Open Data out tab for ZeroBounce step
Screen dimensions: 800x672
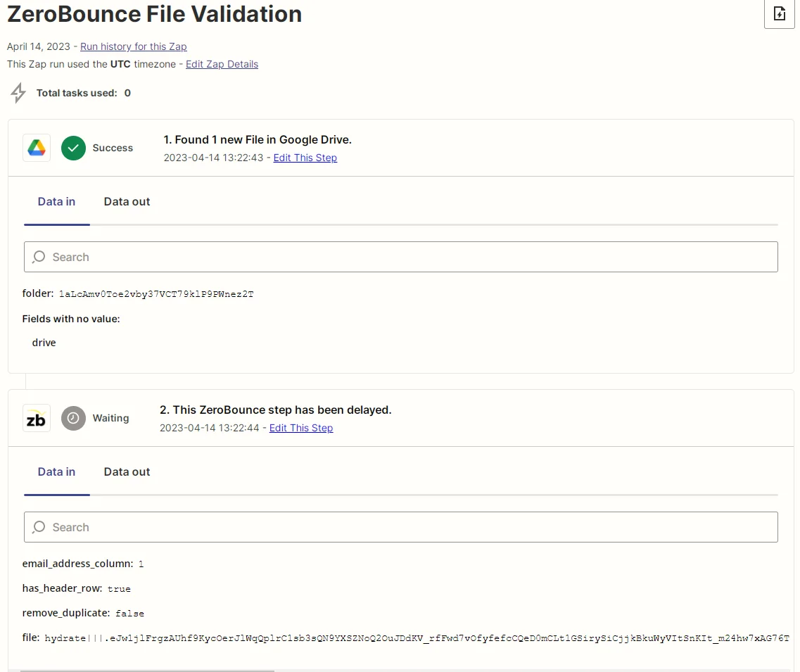(127, 472)
